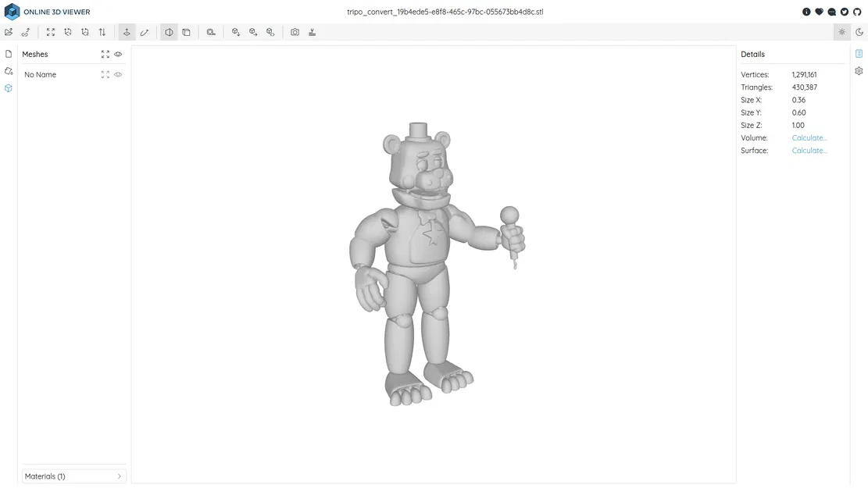The image size is (868, 488).
Task: Calculate the model's volume
Action: (809, 137)
